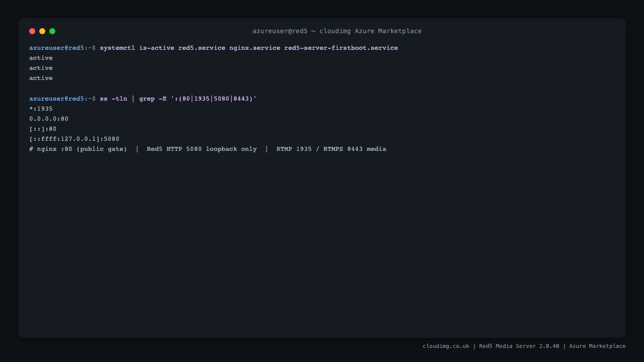644x362 pixels.
Task: Click the 'systemctl is-active' command text
Action: (137, 48)
